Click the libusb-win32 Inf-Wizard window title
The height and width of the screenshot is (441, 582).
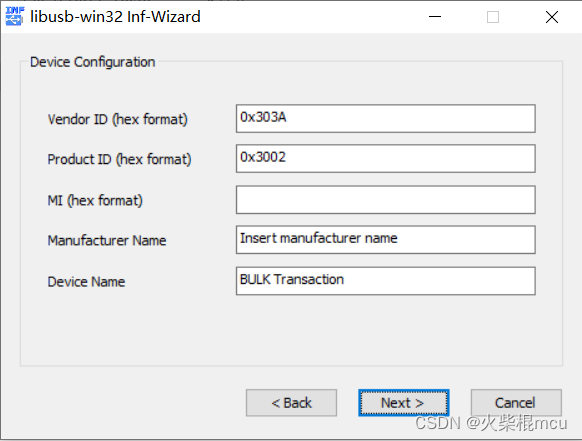[x=115, y=17]
